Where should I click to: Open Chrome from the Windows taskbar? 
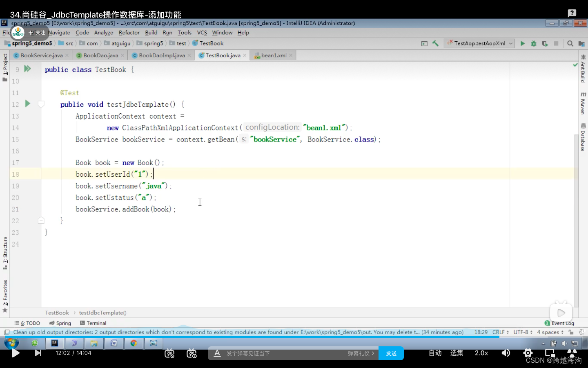[134, 343]
